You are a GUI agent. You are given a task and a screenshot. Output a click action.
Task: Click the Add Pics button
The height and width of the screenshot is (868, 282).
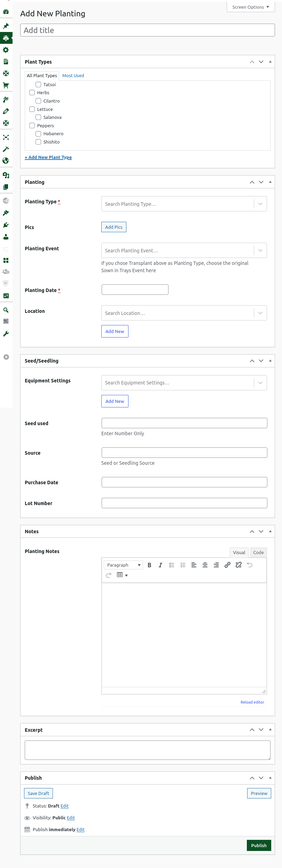pos(114,227)
